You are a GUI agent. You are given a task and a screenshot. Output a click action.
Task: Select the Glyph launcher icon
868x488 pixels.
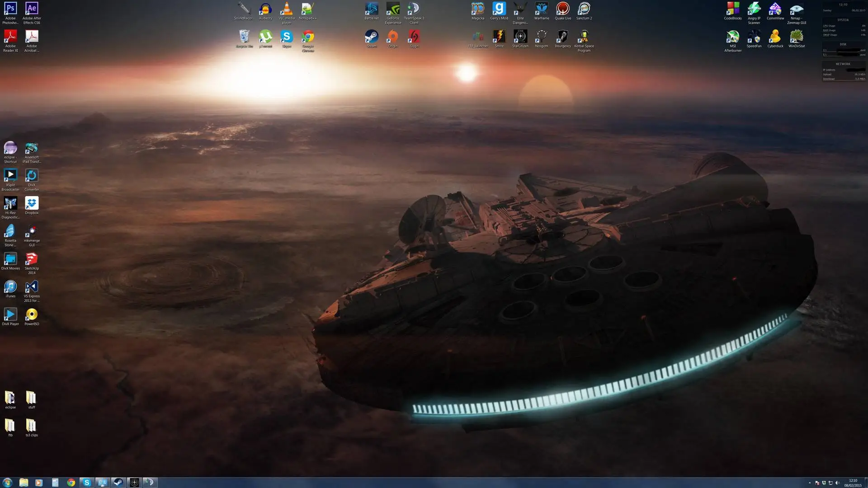pyautogui.click(x=414, y=39)
